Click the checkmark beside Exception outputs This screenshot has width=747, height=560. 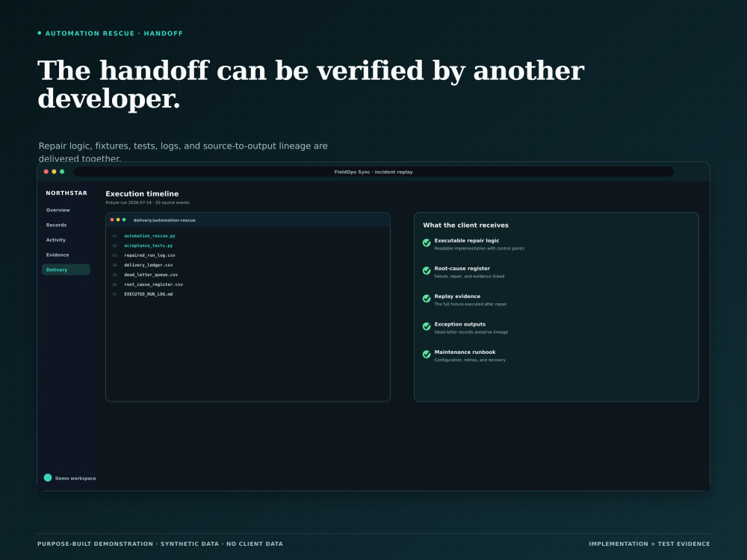[427, 326]
